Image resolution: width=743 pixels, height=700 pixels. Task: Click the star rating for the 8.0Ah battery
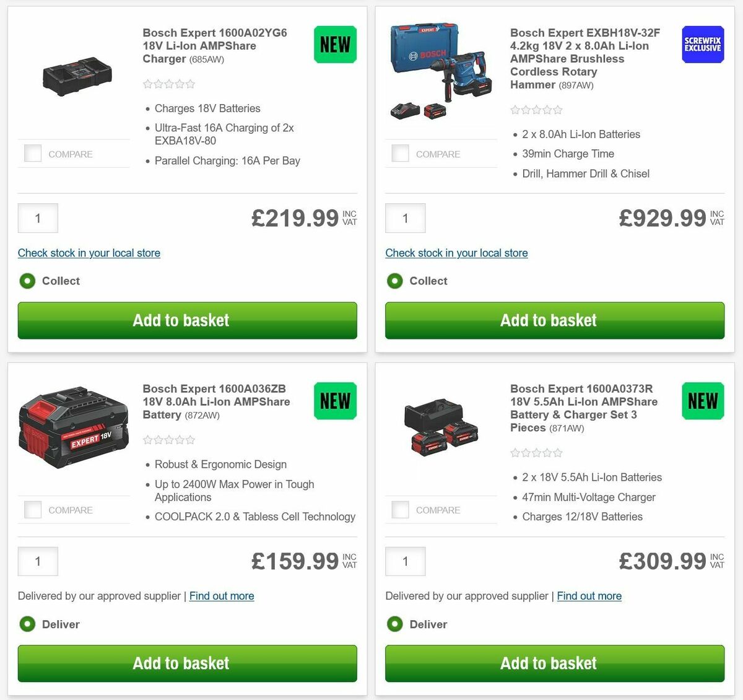pyautogui.click(x=168, y=439)
